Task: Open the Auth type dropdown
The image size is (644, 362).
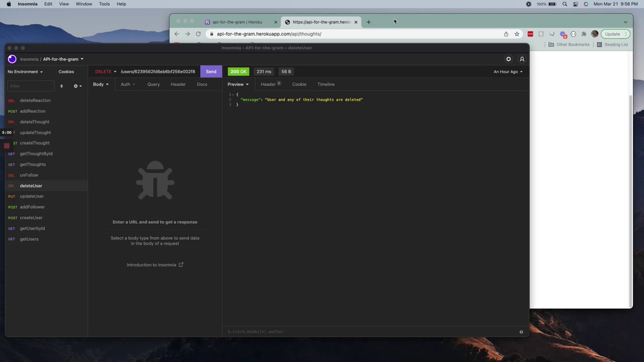Action: click(128, 84)
